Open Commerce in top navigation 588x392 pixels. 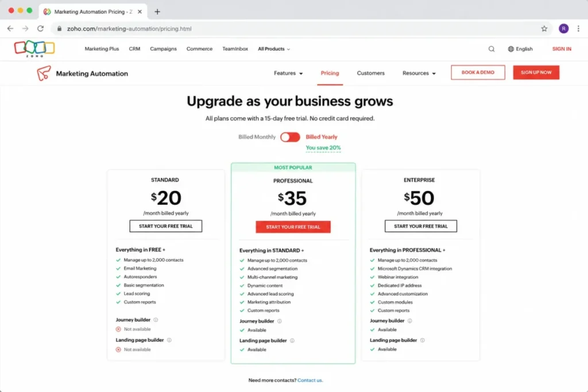(x=199, y=49)
